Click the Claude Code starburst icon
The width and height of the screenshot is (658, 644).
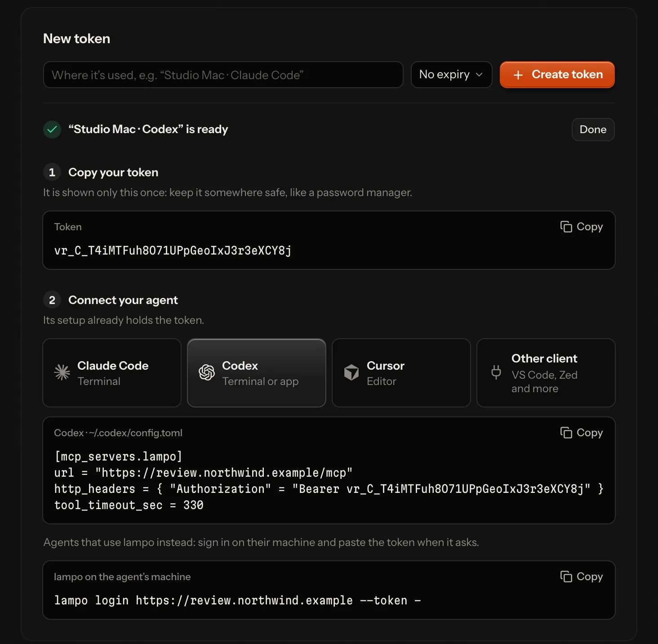tap(62, 373)
